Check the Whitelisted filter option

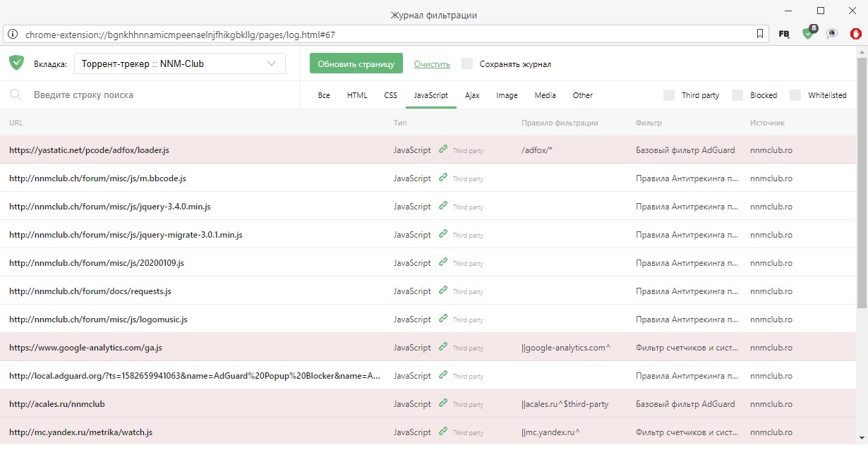[795, 95]
